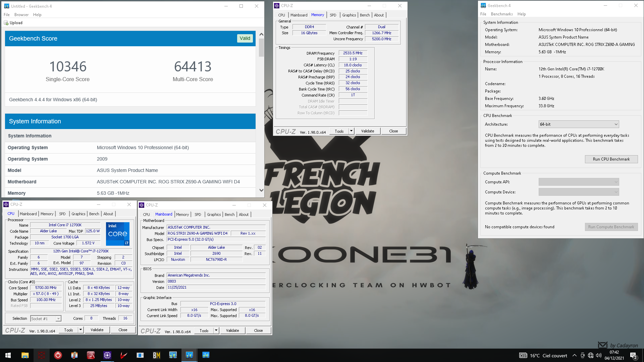644x362 pixels.
Task: Click the Southbridge Z690 model field
Action: [x=216, y=253]
